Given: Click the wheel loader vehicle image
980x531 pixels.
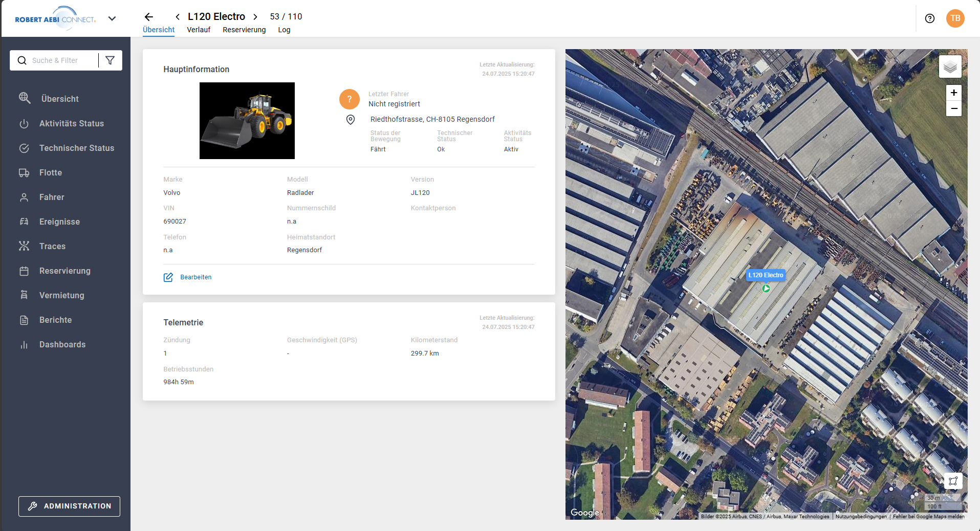Looking at the screenshot, I should coord(247,121).
